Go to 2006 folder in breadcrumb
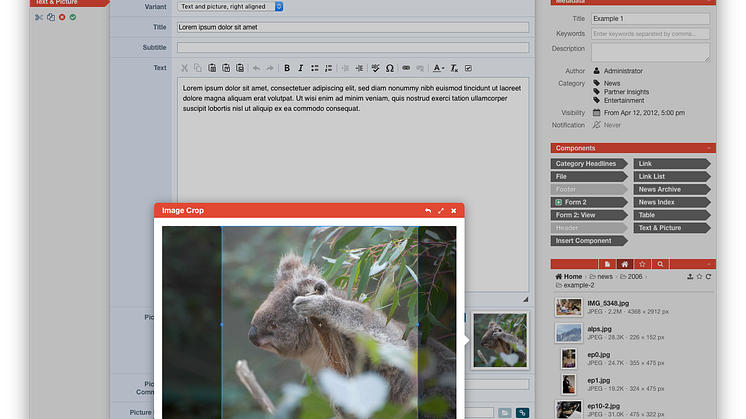The width and height of the screenshot is (746, 419). (x=631, y=276)
